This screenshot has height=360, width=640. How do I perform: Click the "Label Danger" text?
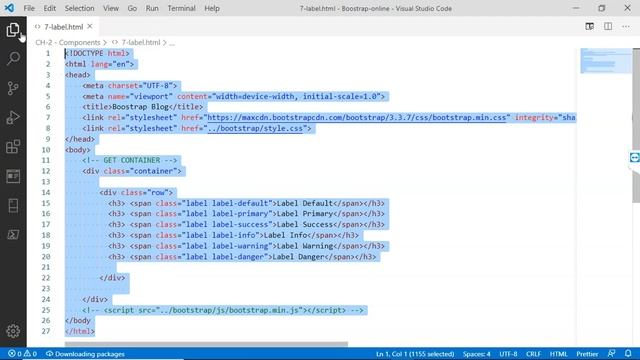pos(298,257)
